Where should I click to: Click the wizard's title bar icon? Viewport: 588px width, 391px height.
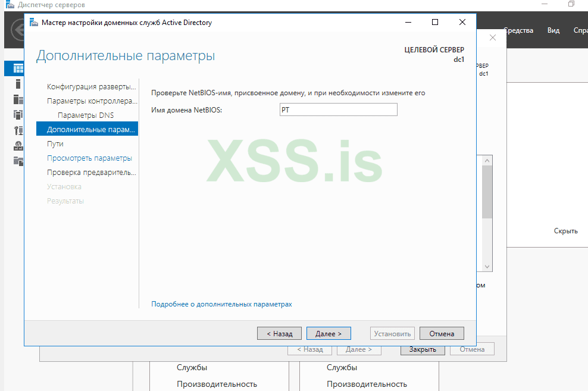coord(34,23)
